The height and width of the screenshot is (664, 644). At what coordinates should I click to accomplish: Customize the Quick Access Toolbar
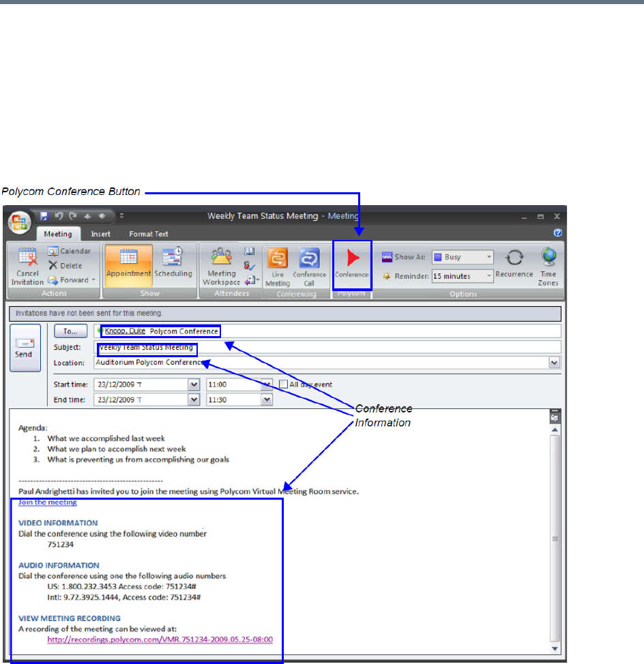121,216
